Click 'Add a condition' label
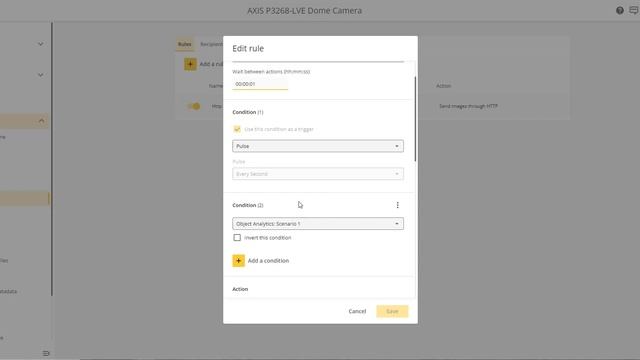 [268, 260]
